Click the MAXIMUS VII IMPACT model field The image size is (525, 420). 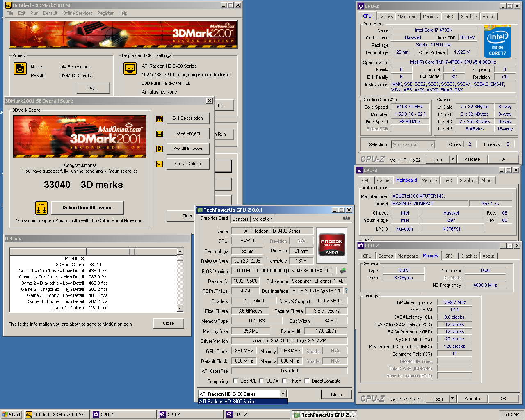pos(429,204)
